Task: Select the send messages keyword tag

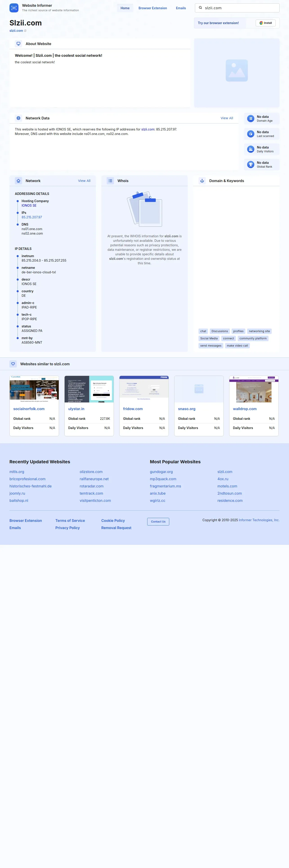Action: coord(211,346)
